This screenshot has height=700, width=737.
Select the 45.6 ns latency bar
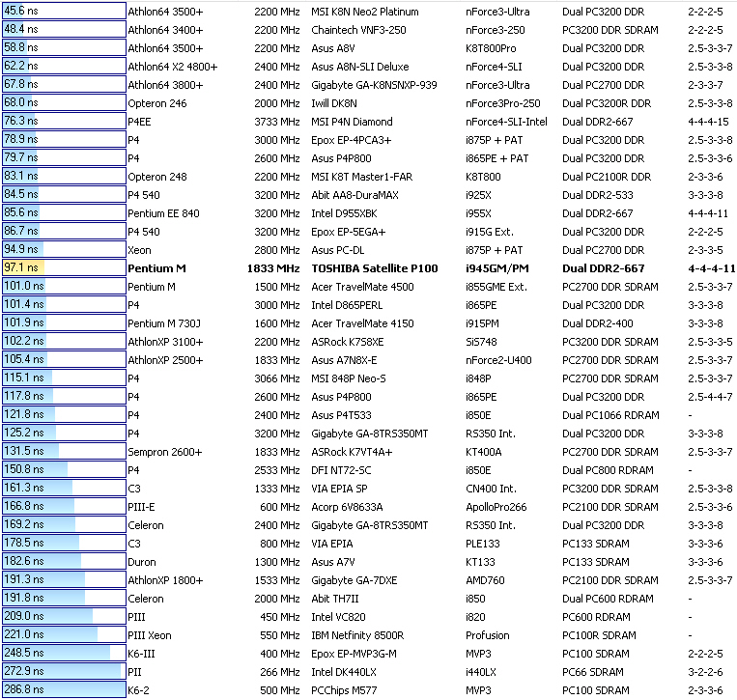tap(64, 11)
